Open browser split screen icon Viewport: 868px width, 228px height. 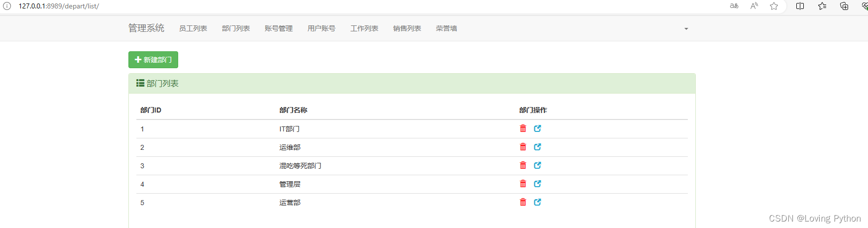point(800,6)
